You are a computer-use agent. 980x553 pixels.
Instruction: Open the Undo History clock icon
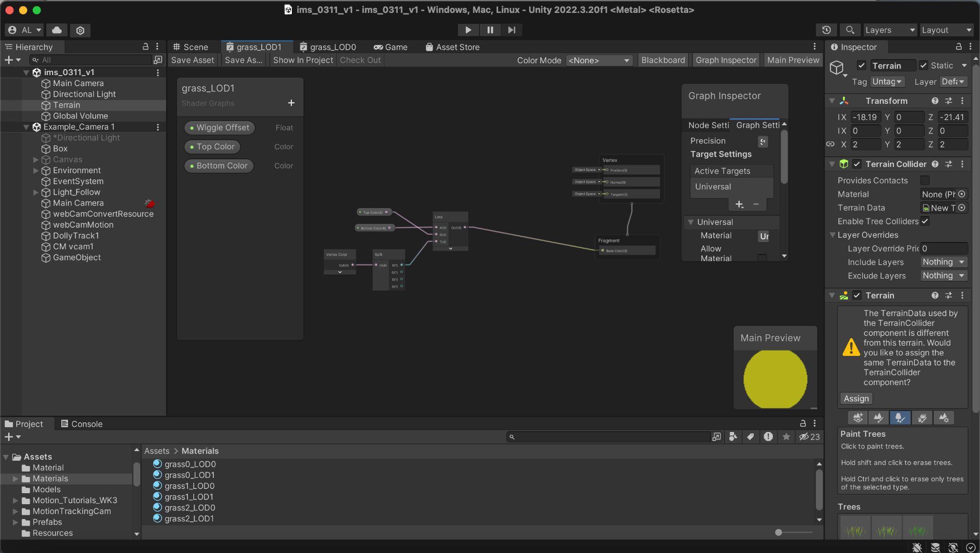coord(826,30)
